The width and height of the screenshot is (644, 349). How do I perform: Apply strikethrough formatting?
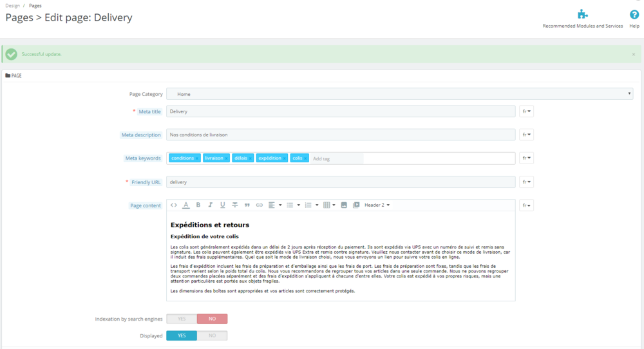[x=235, y=205]
